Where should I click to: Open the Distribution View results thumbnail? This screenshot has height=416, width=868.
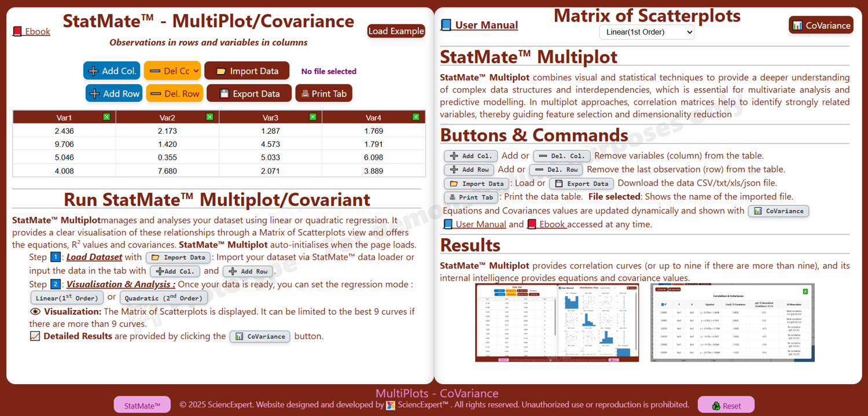tap(557, 323)
